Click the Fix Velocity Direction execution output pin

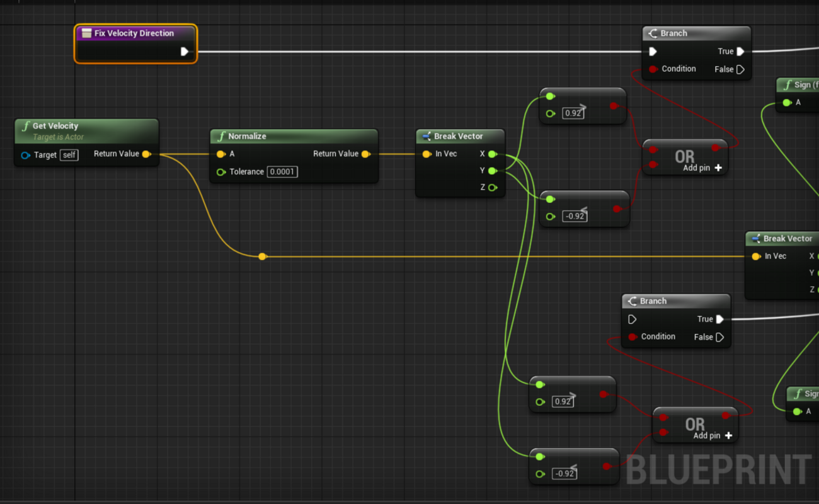185,52
